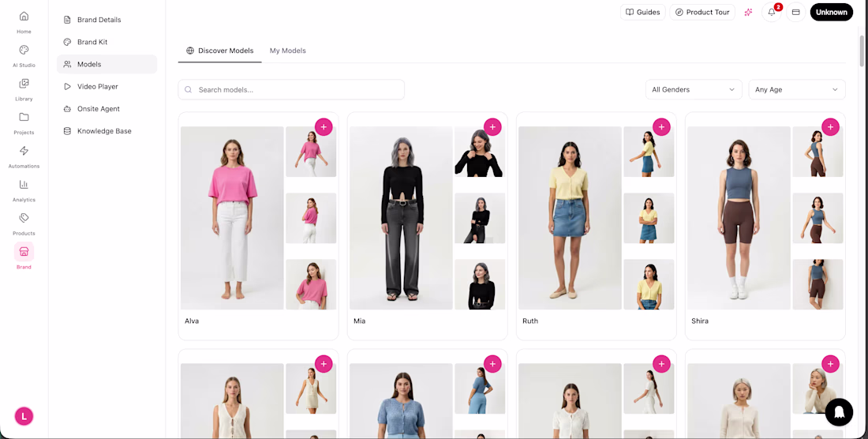Click the pink sparkle AI icon

pyautogui.click(x=748, y=12)
